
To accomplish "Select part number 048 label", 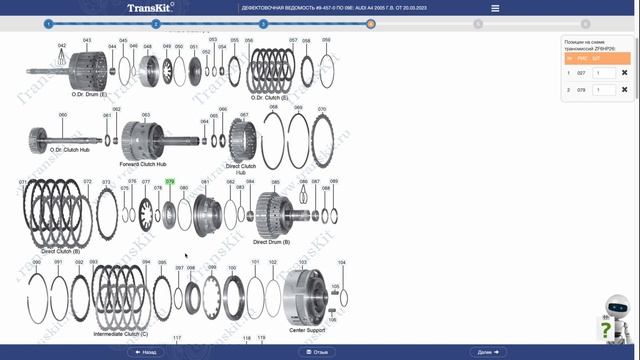I will point(147,47).
